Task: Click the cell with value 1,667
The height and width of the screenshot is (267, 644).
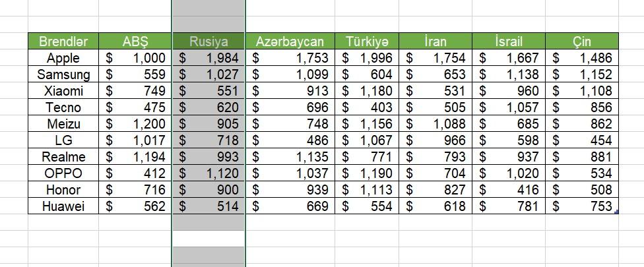Action: point(509,58)
